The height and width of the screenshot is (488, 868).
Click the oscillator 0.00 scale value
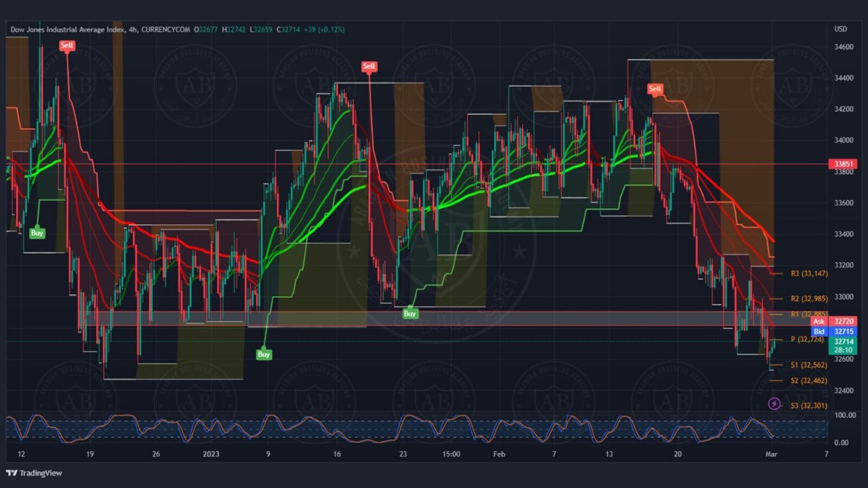pos(841,443)
